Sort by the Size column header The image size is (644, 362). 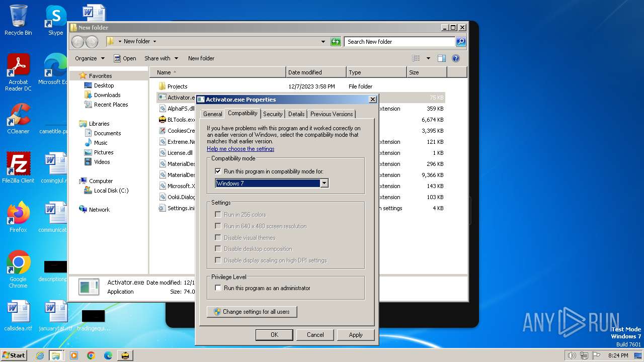(427, 72)
